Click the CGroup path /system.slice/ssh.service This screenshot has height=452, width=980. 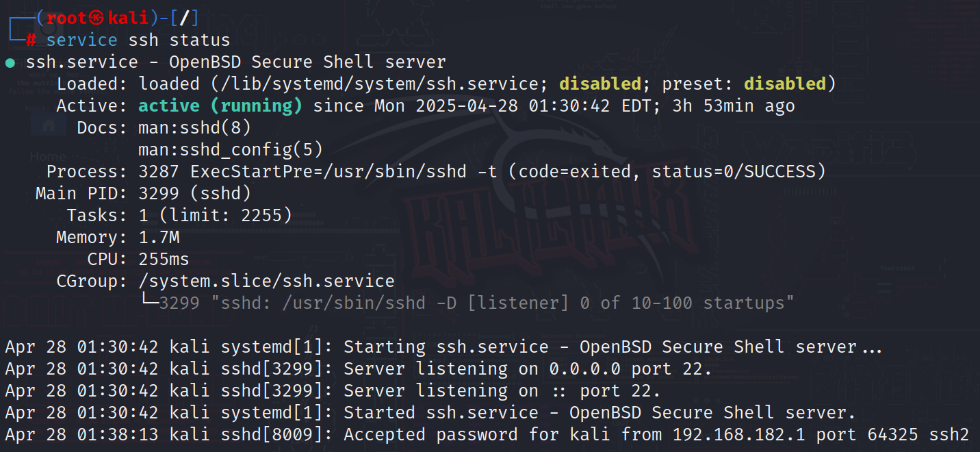(x=266, y=281)
